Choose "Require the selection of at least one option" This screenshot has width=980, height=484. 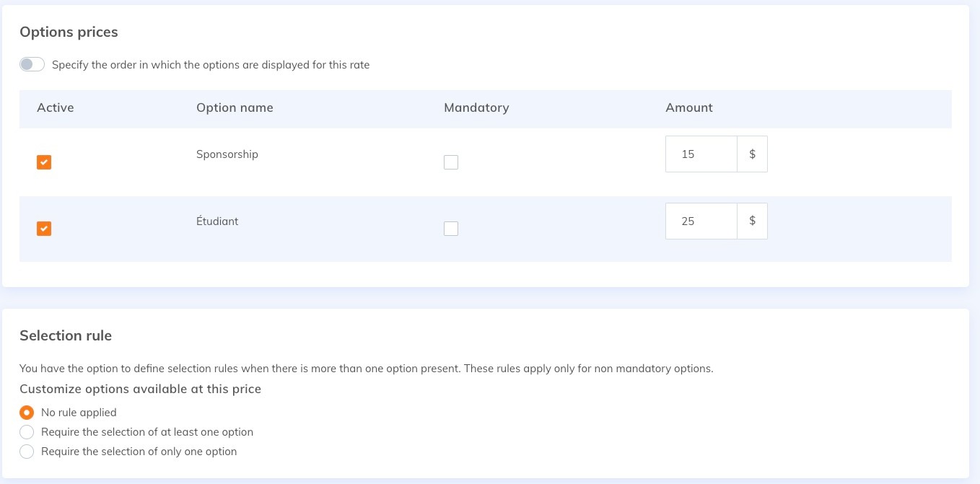click(27, 432)
